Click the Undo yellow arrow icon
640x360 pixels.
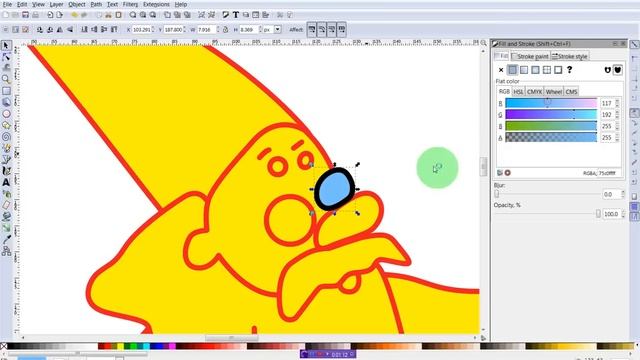point(74,15)
